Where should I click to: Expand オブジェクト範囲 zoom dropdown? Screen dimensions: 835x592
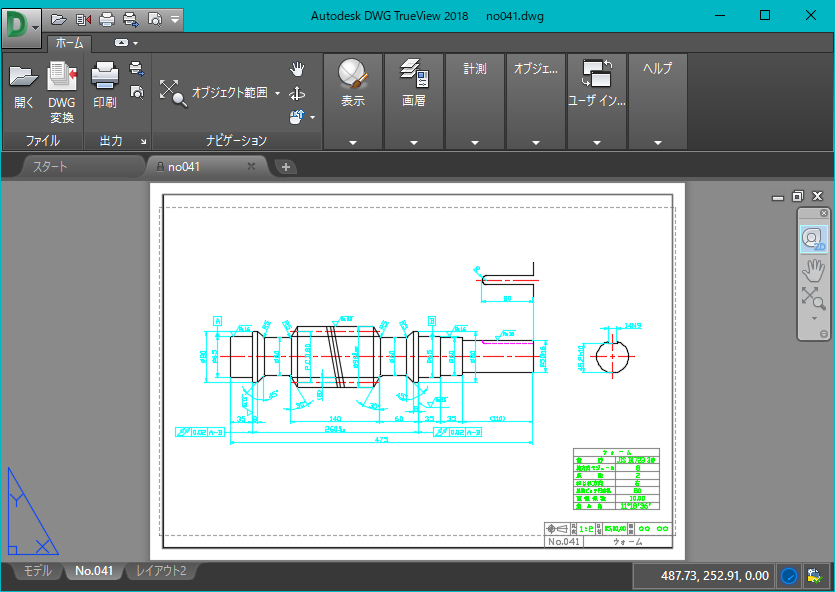(x=278, y=93)
